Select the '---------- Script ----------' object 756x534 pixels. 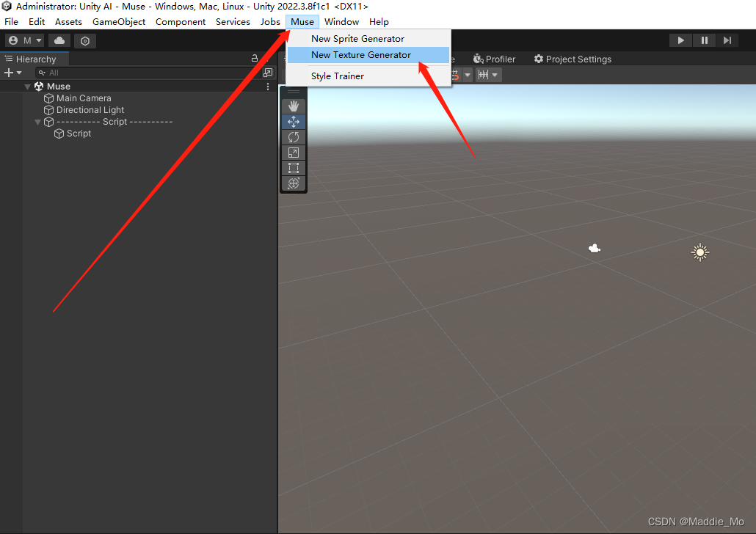click(x=115, y=122)
